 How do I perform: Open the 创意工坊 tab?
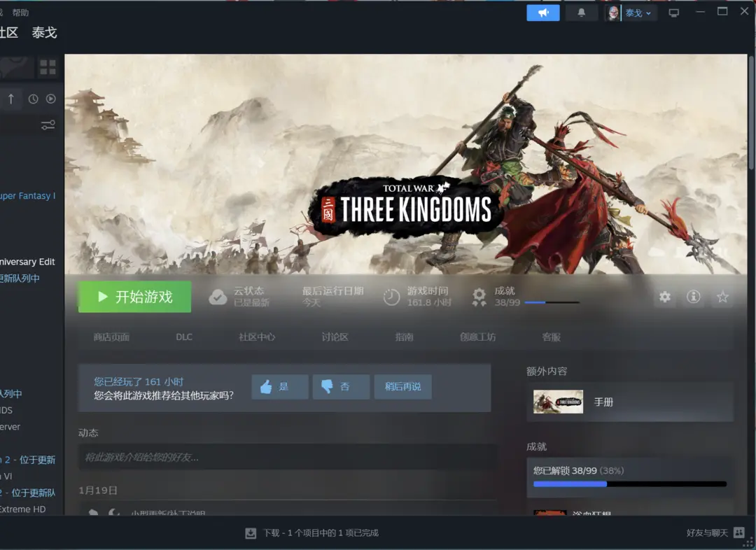tap(478, 337)
